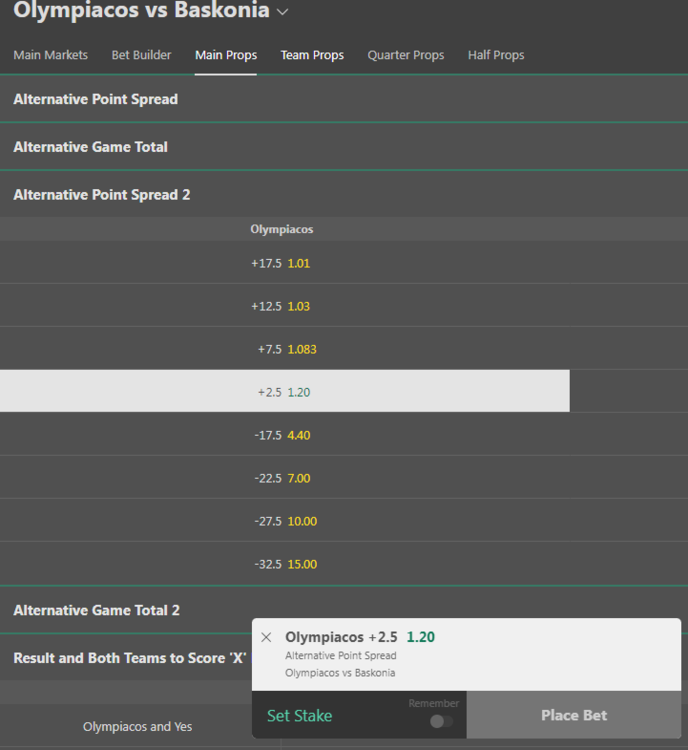The image size is (688, 750).
Task: Select Olympiacos +17.5 at odds 1.01
Action: (285, 262)
